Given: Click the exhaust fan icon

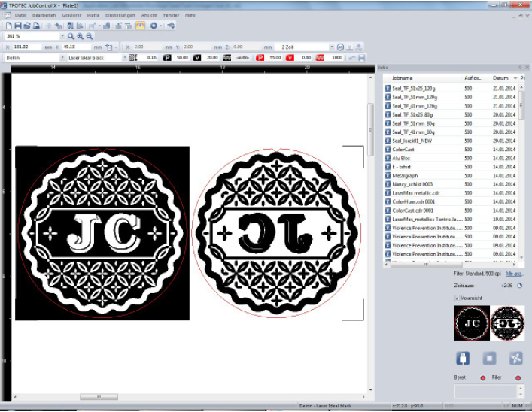Looking at the screenshot, I should [x=515, y=358].
